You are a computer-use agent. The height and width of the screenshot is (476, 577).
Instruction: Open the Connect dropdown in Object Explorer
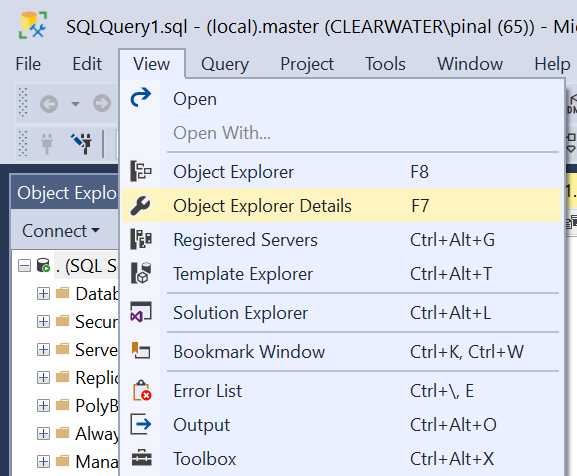click(61, 231)
